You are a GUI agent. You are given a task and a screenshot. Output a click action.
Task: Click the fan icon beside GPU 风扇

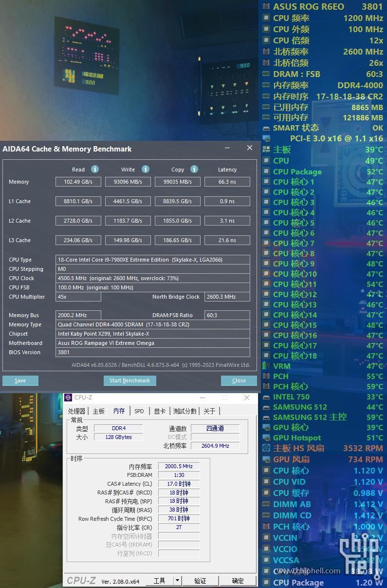(x=266, y=459)
